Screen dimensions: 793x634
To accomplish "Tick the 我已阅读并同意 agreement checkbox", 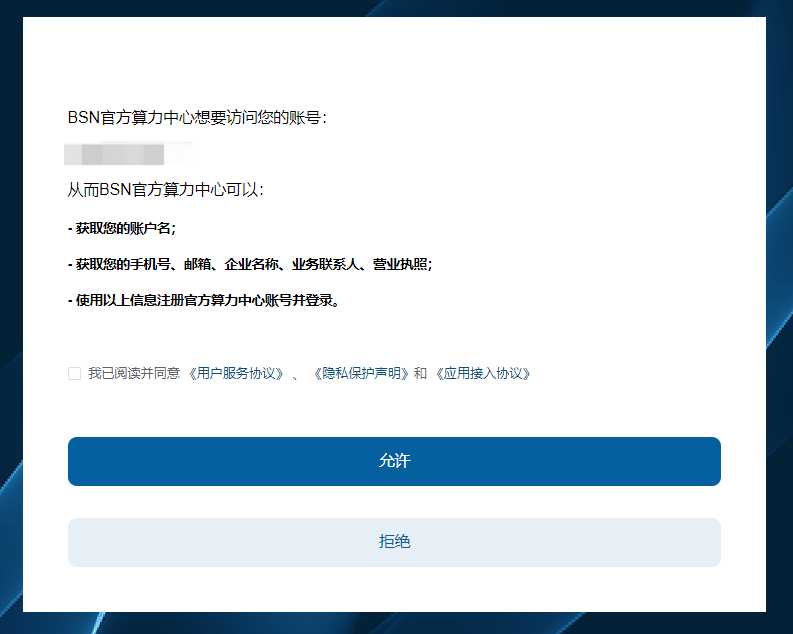I will [74, 374].
